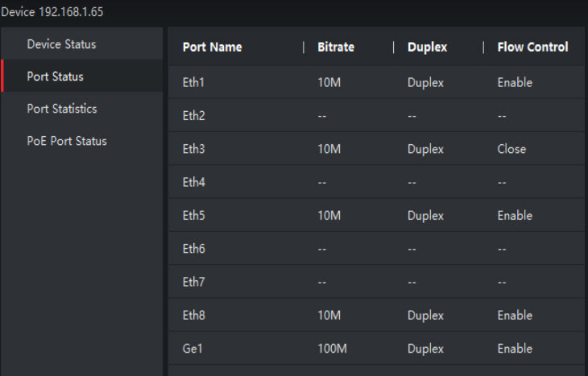The image size is (588, 376).
Task: Click the Eth3 port name cell
Action: click(194, 149)
